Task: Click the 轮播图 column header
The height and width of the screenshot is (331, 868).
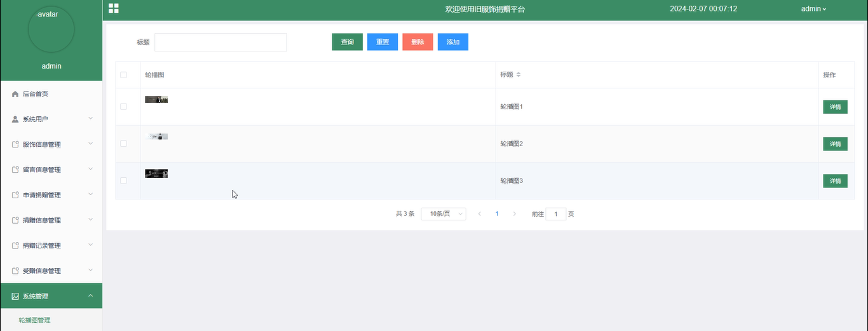Action: coord(318,75)
